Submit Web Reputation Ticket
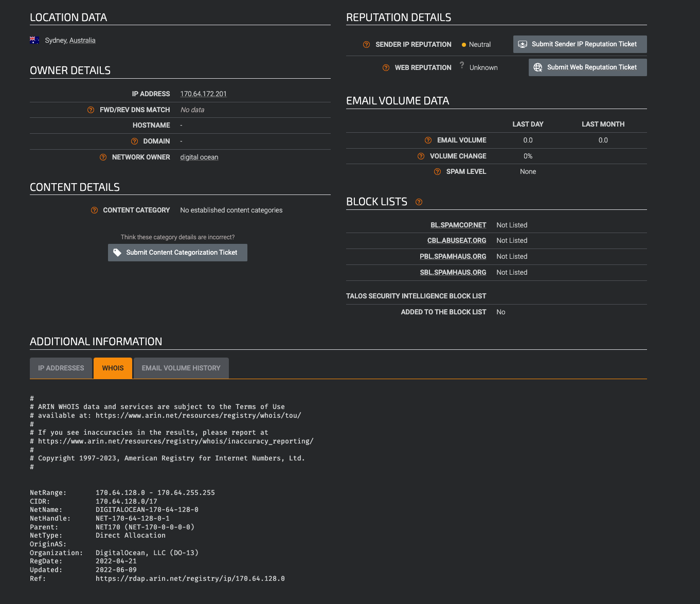This screenshot has width=700, height=604. [x=588, y=67]
